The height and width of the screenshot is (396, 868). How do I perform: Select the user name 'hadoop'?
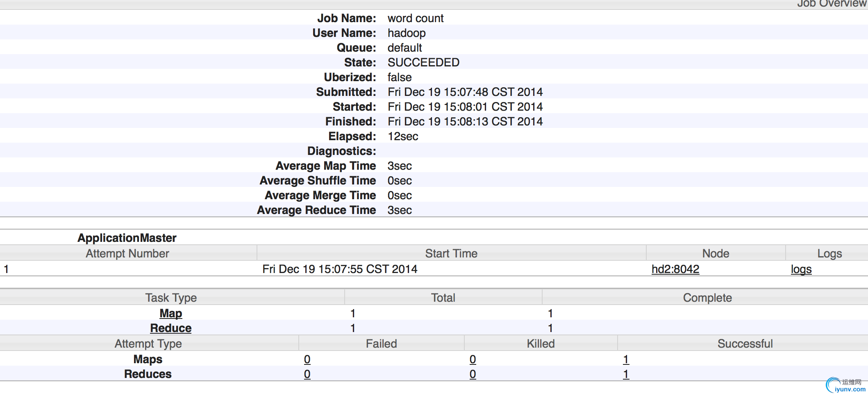[407, 33]
